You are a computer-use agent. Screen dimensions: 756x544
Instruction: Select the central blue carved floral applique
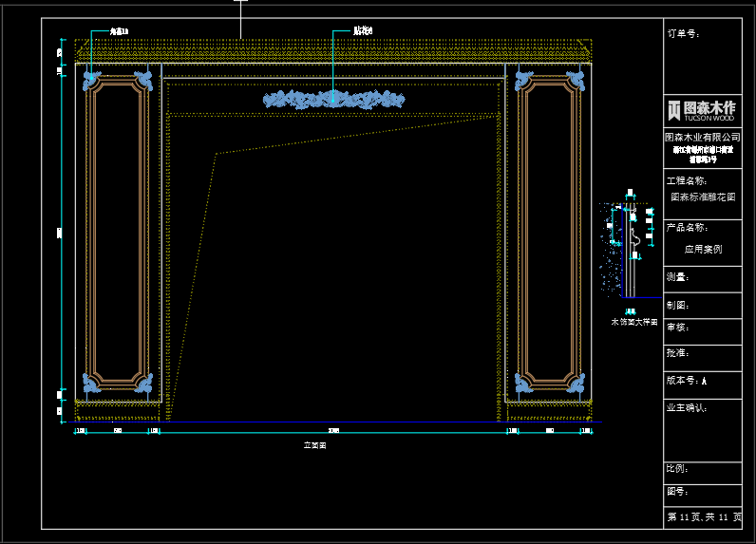[333, 98]
